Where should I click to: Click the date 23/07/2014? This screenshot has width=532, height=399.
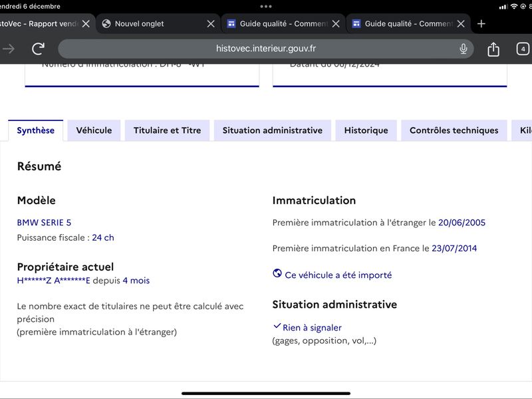click(x=454, y=248)
